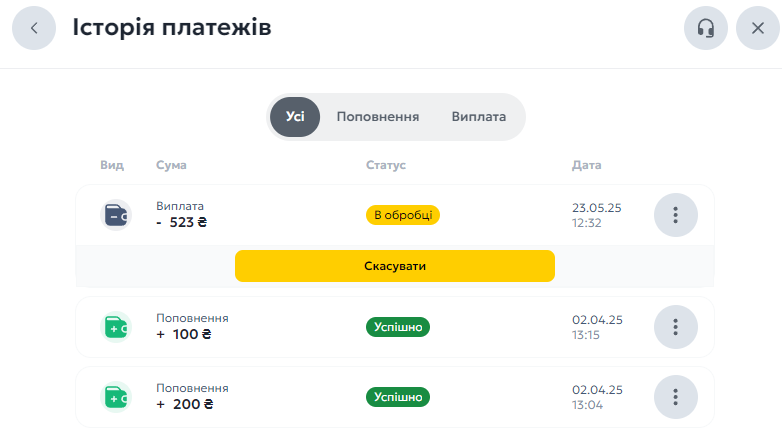
Task: Open three-dot menu for 200 ₴ deposit
Action: (676, 397)
